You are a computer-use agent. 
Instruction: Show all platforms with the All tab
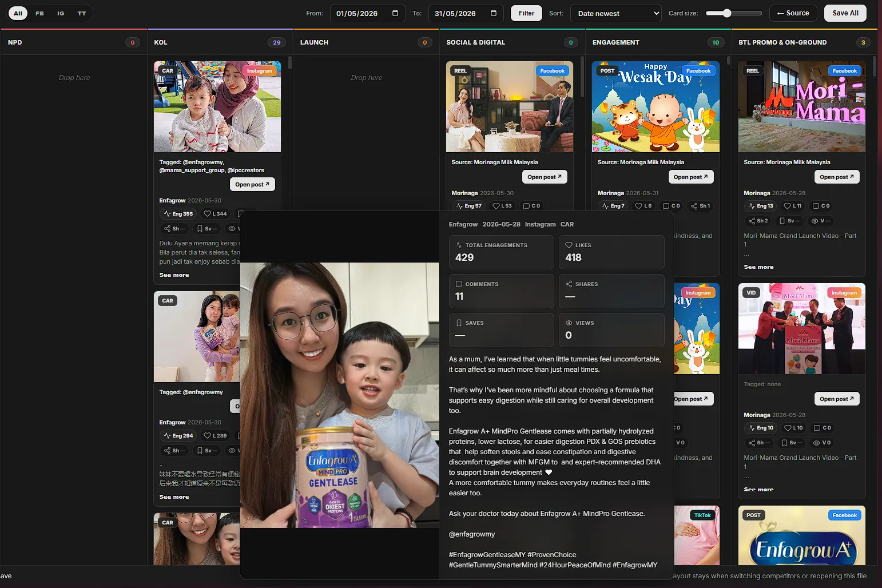18,13
